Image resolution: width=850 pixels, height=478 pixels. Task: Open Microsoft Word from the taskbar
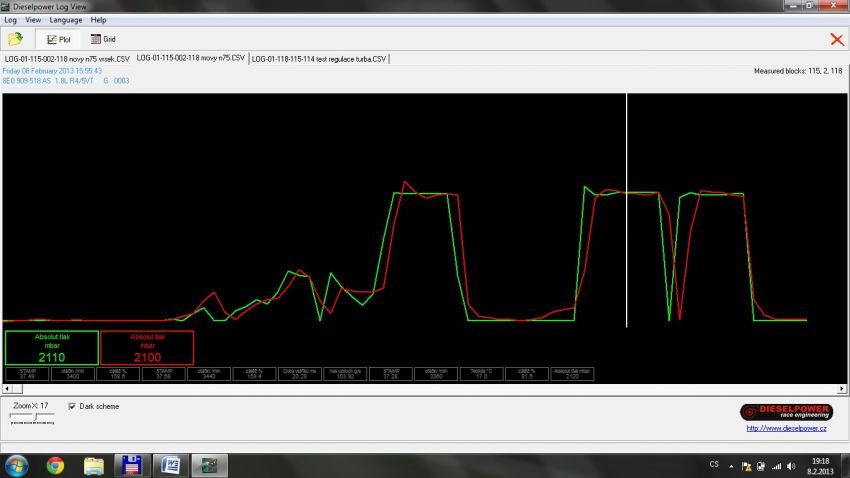(169, 465)
